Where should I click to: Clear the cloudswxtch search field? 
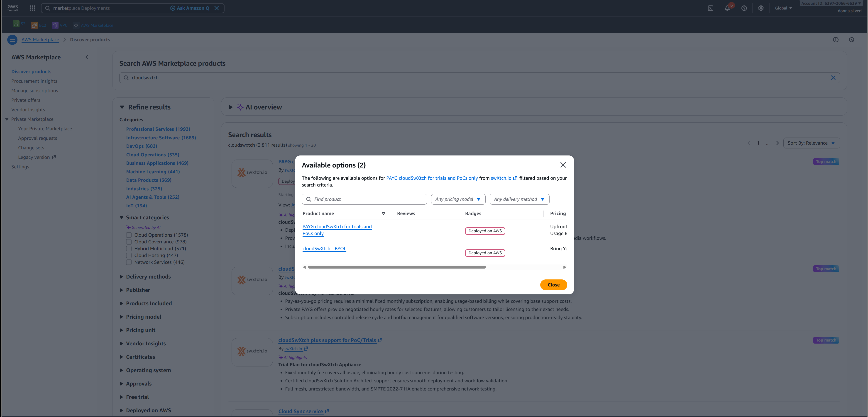pyautogui.click(x=833, y=78)
